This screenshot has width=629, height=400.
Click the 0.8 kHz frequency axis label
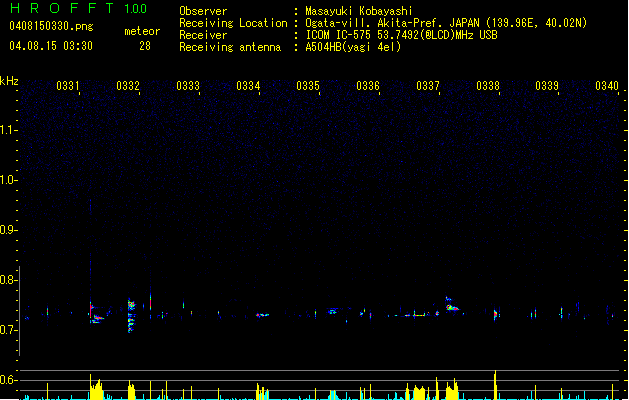click(x=8, y=280)
